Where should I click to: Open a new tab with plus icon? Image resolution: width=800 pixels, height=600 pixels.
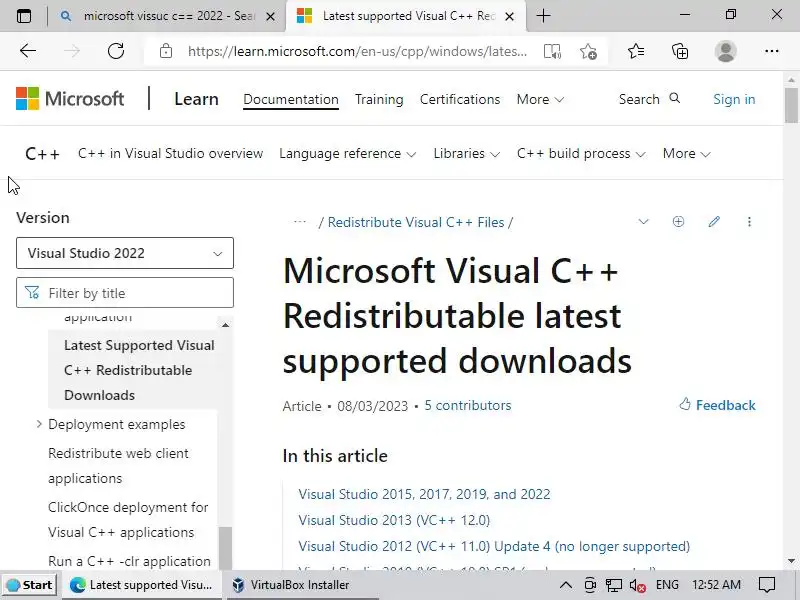(x=544, y=16)
